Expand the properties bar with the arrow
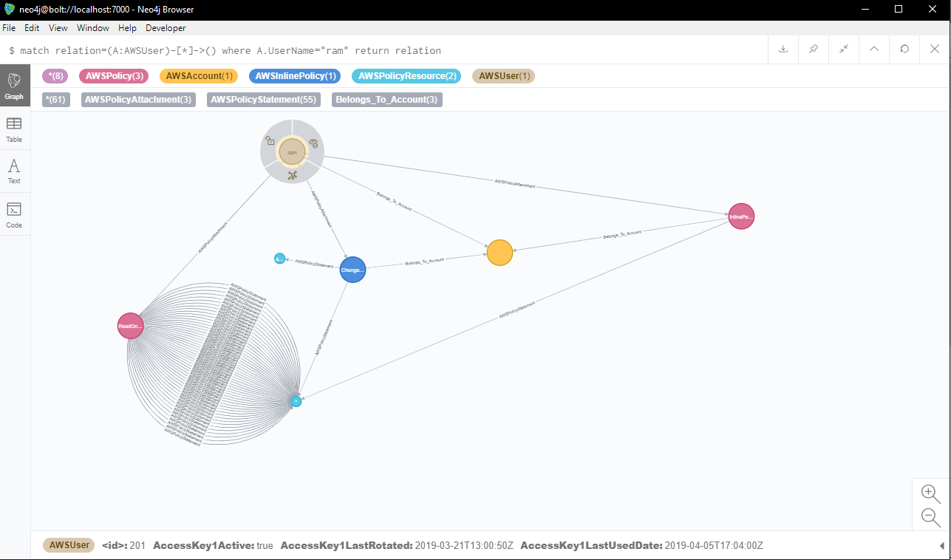This screenshot has height=560, width=951. tap(941, 546)
